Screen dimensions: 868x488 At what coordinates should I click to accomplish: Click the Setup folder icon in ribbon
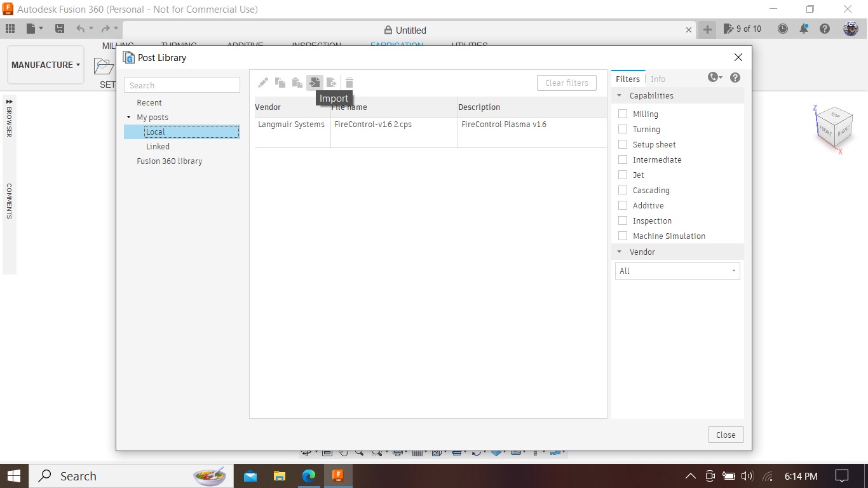pyautogui.click(x=102, y=65)
